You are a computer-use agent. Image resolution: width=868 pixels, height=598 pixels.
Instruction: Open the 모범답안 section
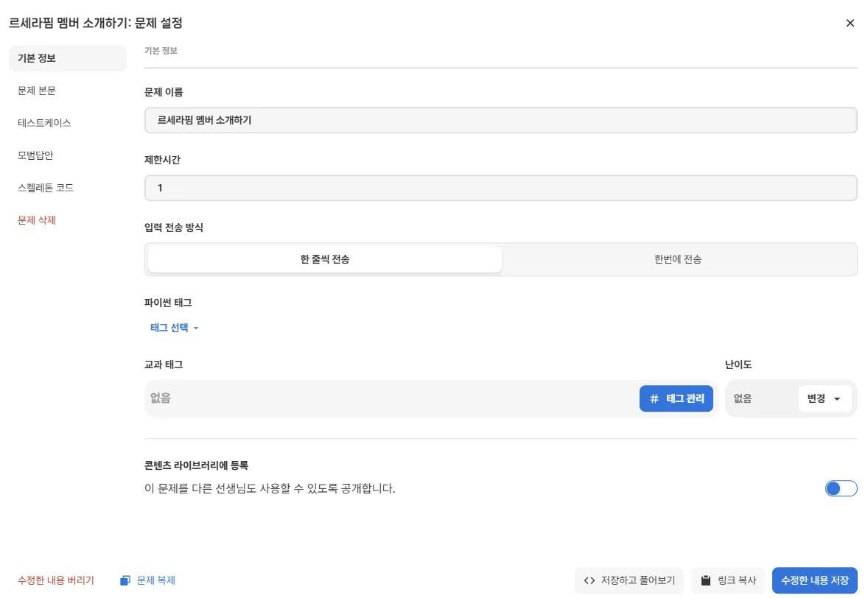pyautogui.click(x=35, y=155)
